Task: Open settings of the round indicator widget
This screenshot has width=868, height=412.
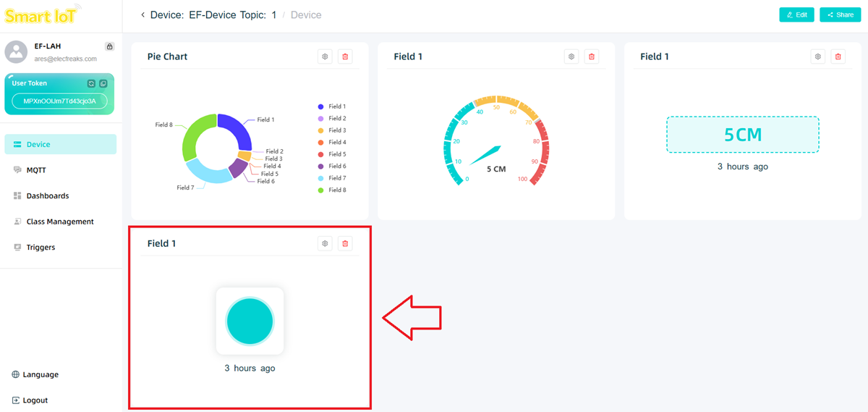Action: [x=325, y=244]
